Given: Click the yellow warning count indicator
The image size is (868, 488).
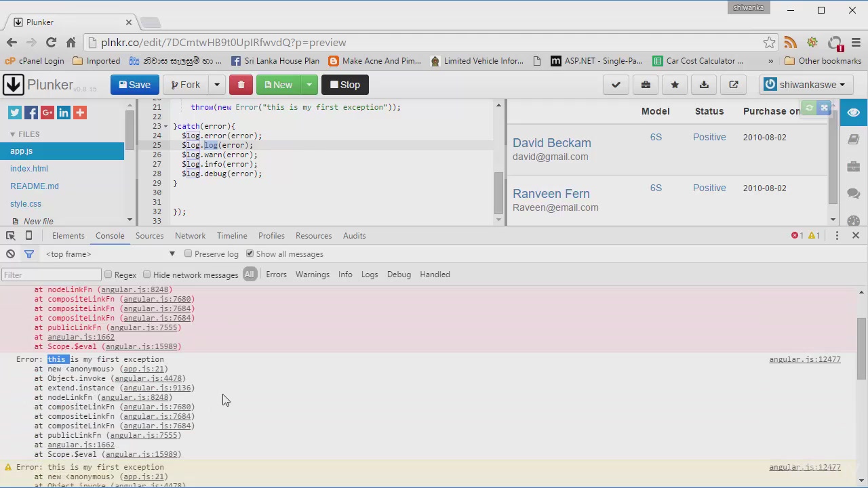Looking at the screenshot, I should [x=814, y=236].
